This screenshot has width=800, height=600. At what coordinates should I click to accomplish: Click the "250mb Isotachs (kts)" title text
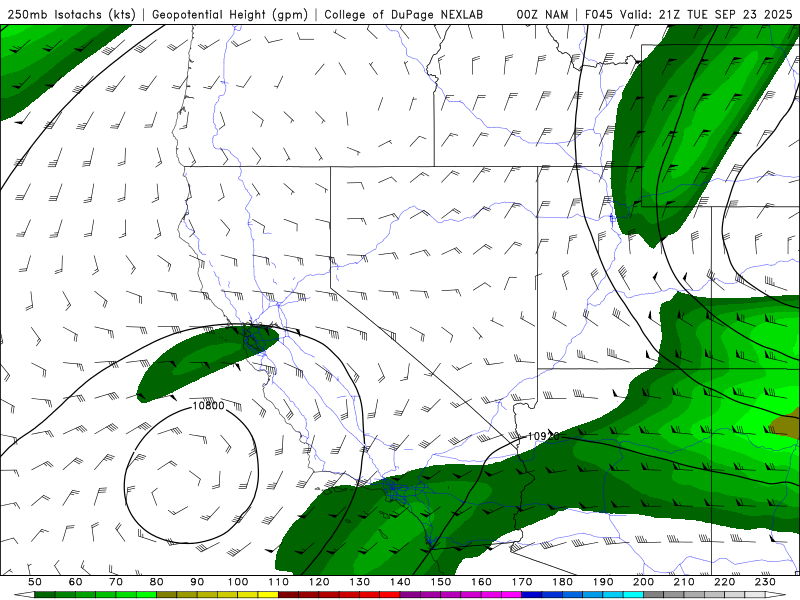[x=72, y=15]
